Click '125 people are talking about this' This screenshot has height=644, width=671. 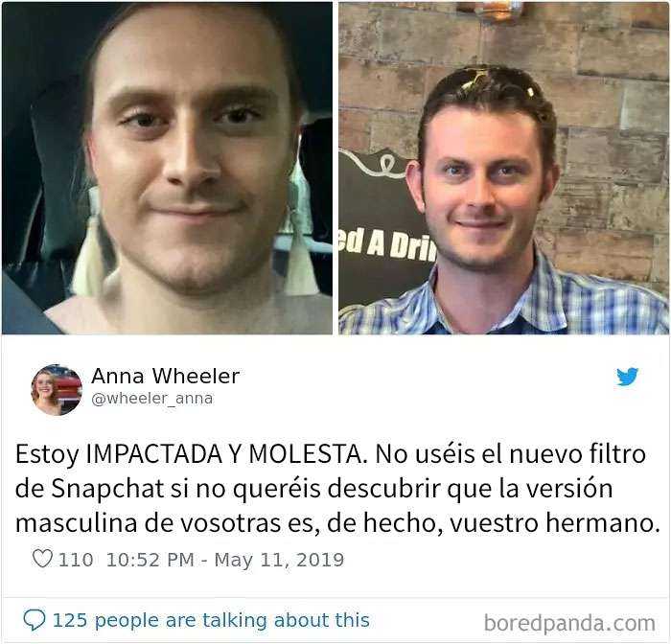tap(211, 620)
